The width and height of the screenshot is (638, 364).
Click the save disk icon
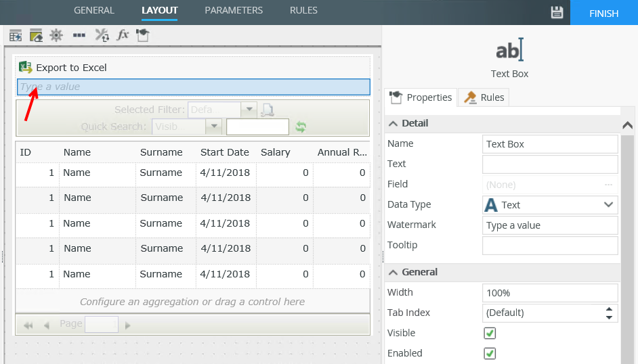click(557, 12)
